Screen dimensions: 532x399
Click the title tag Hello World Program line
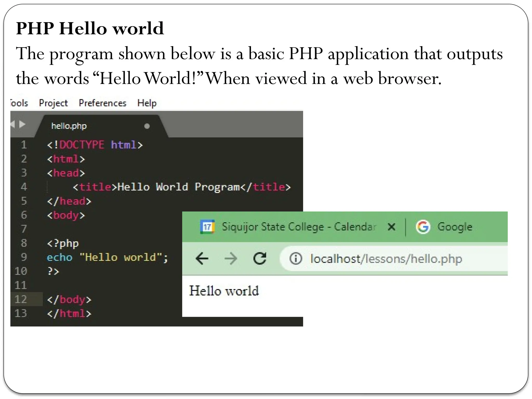182,187
